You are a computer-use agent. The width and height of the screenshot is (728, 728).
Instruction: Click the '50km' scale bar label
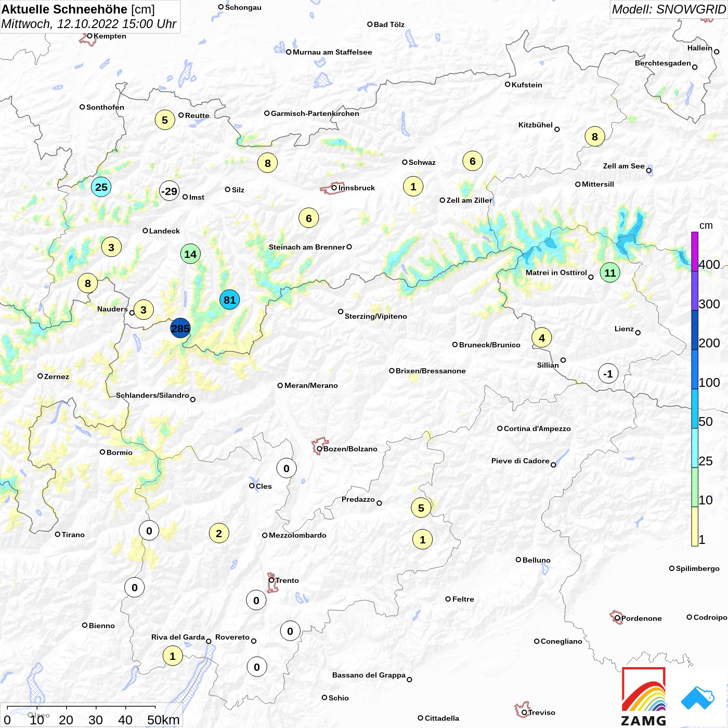click(163, 720)
